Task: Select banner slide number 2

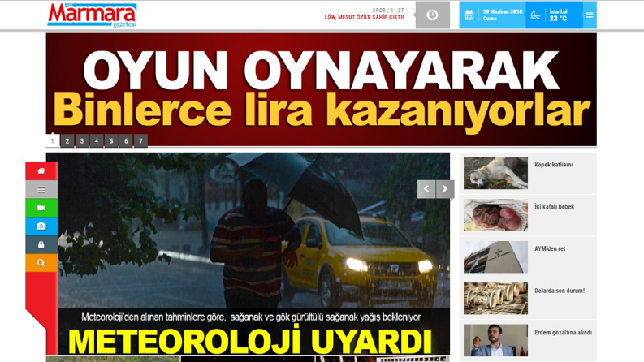Action: 67,140
